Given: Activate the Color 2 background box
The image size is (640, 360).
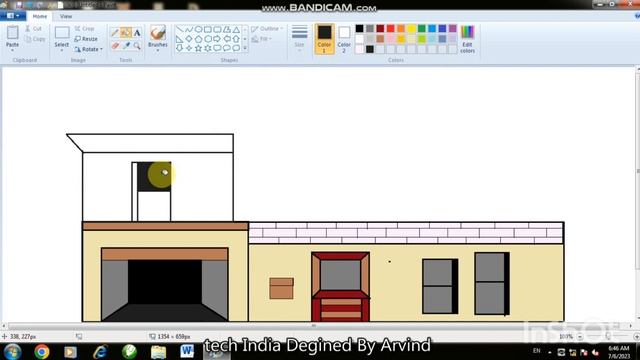Looking at the screenshot, I should point(344,39).
